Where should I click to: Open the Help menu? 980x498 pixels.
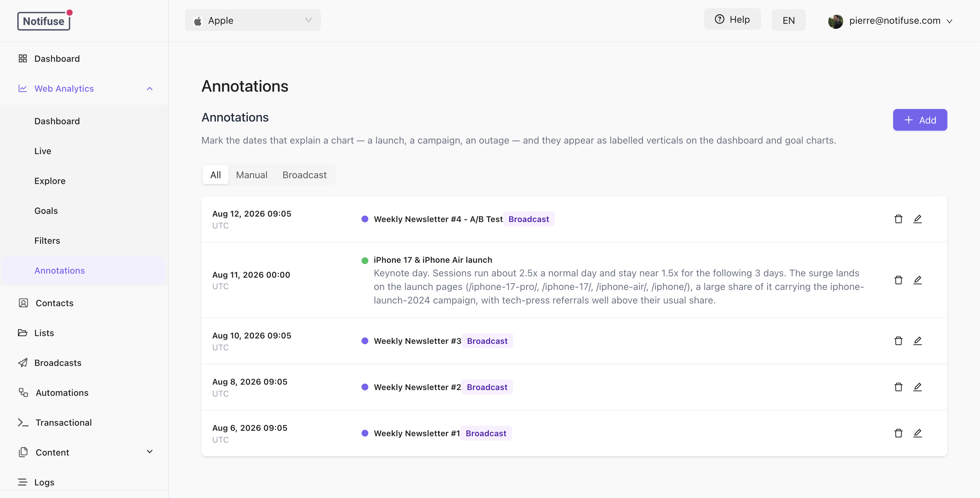[x=732, y=19]
